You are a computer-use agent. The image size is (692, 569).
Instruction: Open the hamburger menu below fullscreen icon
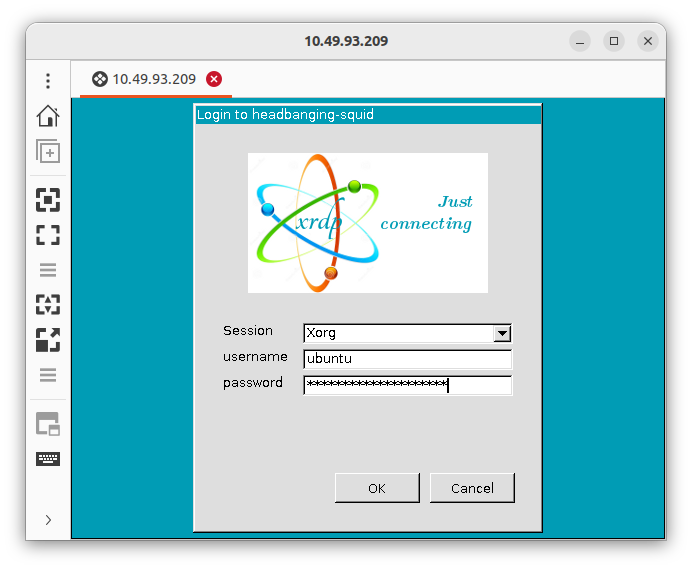48,270
